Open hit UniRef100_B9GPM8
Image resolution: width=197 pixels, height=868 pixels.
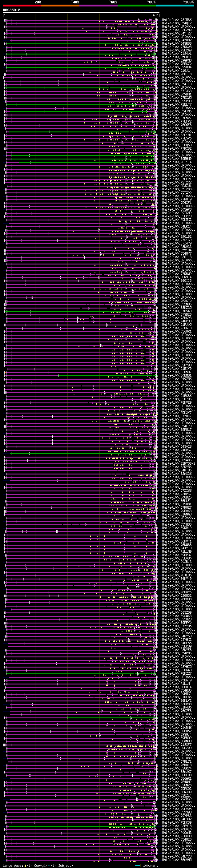(x=177, y=61)
